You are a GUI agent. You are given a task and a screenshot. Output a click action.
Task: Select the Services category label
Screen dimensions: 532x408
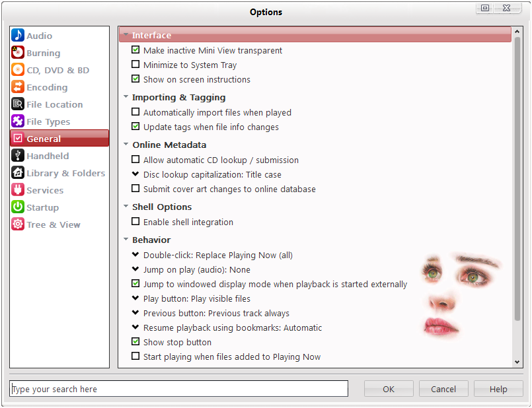[45, 190]
